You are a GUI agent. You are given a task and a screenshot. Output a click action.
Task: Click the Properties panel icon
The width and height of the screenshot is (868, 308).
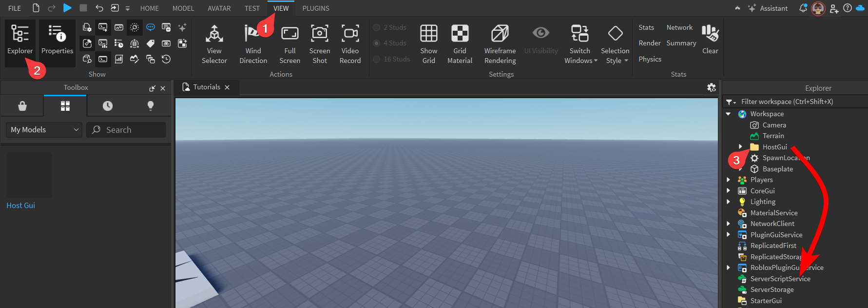[57, 40]
